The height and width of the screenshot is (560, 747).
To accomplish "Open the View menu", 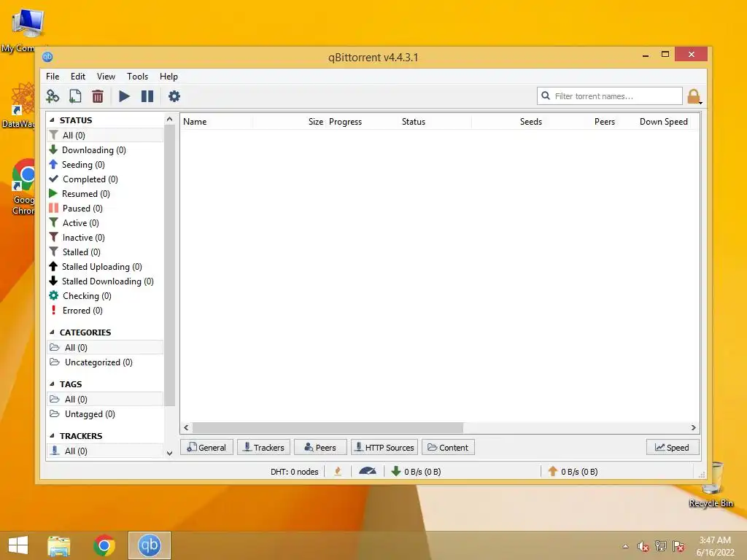I will (x=106, y=76).
